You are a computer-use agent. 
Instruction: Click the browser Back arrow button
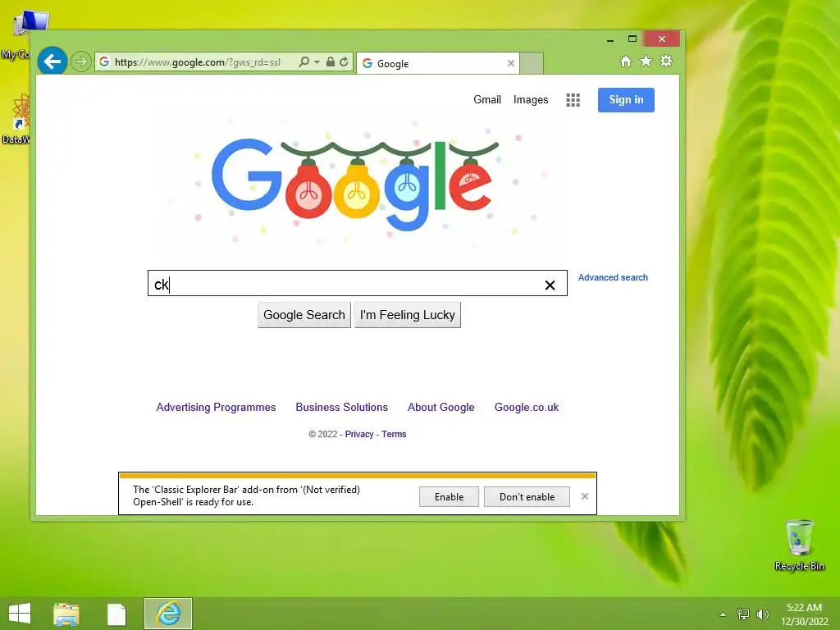coord(52,62)
